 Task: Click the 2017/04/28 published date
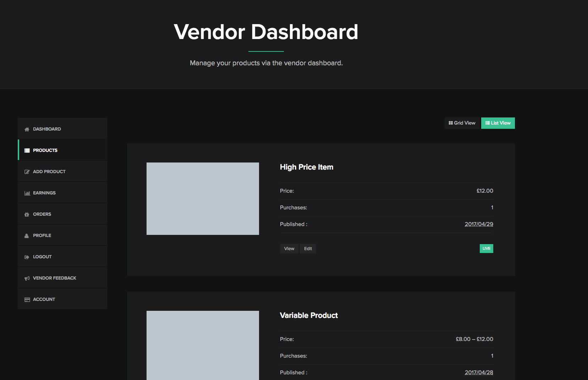(x=479, y=373)
